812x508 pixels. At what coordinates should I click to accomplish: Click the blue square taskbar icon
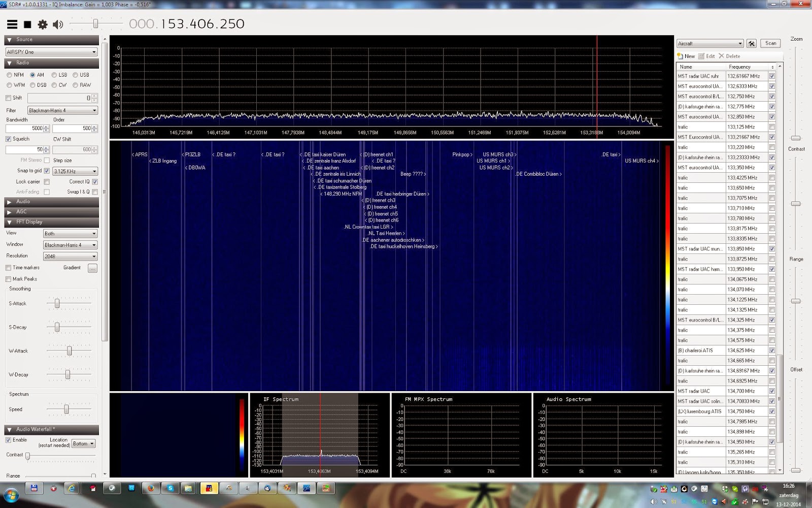(x=131, y=489)
